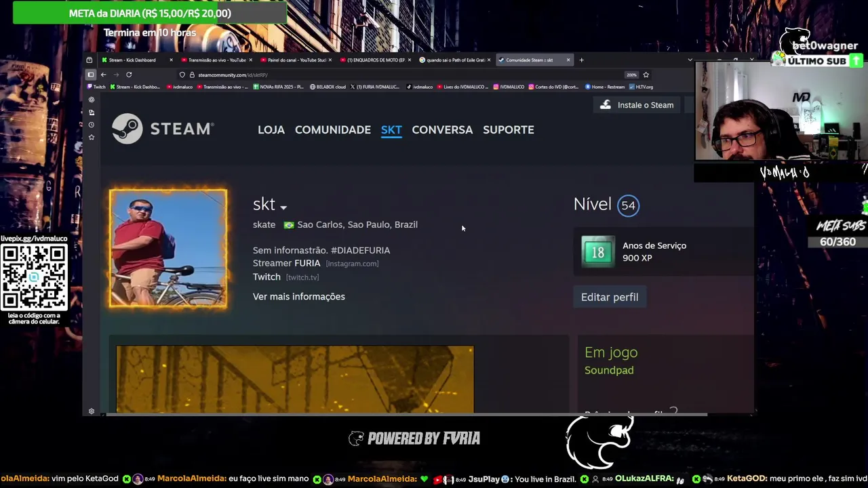Open the SUPORTE menu item
Viewport: 868px width, 488px height.
509,129
